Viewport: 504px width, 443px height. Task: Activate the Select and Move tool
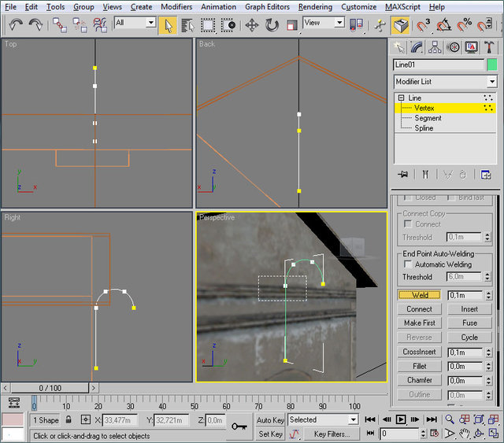[x=252, y=24]
